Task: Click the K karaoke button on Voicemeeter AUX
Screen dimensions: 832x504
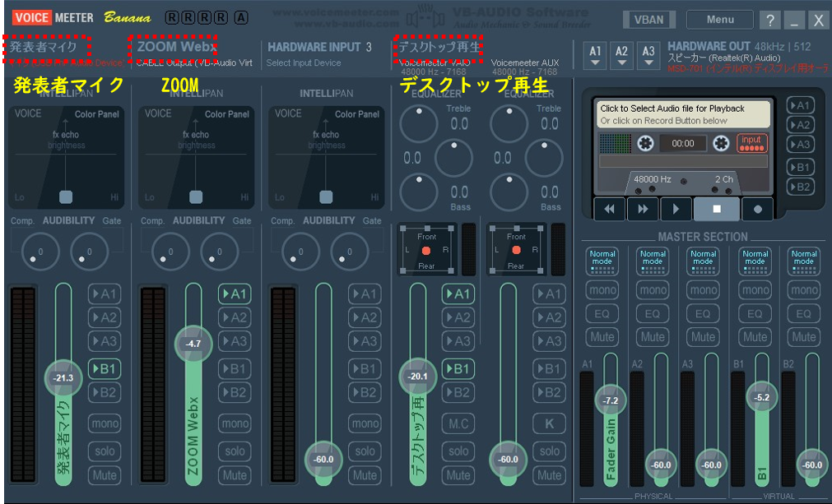Action: click(549, 423)
